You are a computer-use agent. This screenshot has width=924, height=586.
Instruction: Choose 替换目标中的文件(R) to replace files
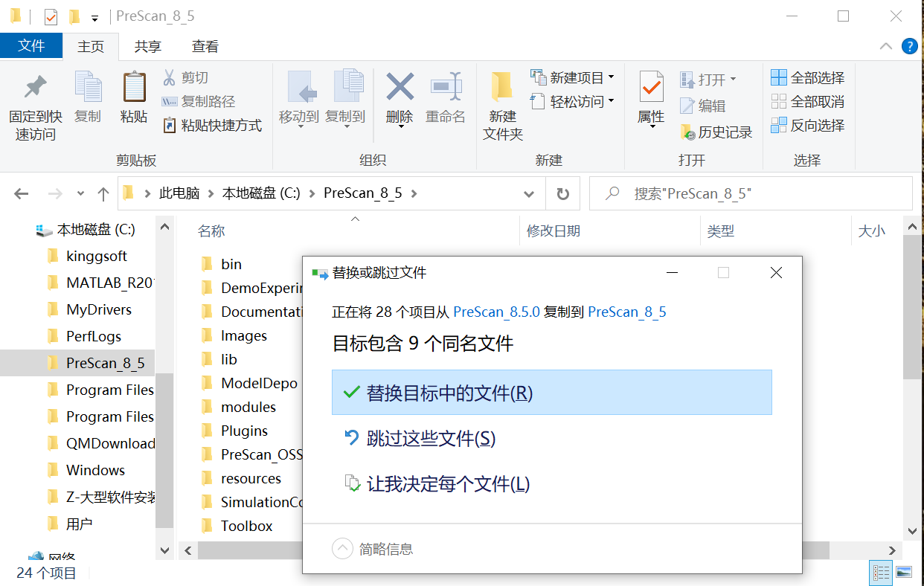[552, 393]
